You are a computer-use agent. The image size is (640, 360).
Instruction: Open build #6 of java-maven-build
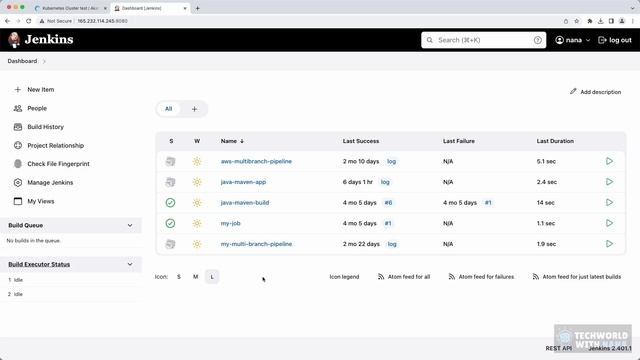click(388, 202)
